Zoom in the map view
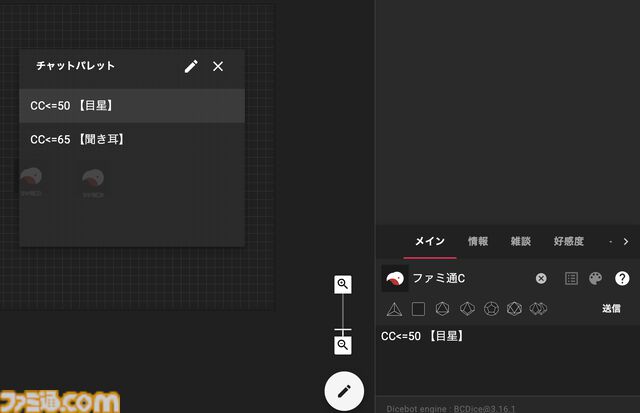The height and width of the screenshot is (413, 640). 342,284
